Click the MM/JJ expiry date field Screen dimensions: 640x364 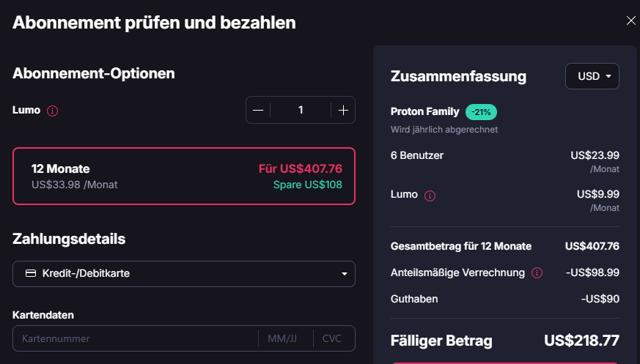285,339
